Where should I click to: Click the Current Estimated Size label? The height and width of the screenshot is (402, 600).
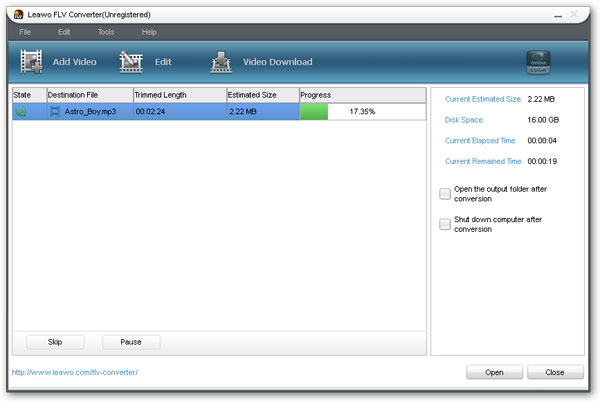click(483, 99)
